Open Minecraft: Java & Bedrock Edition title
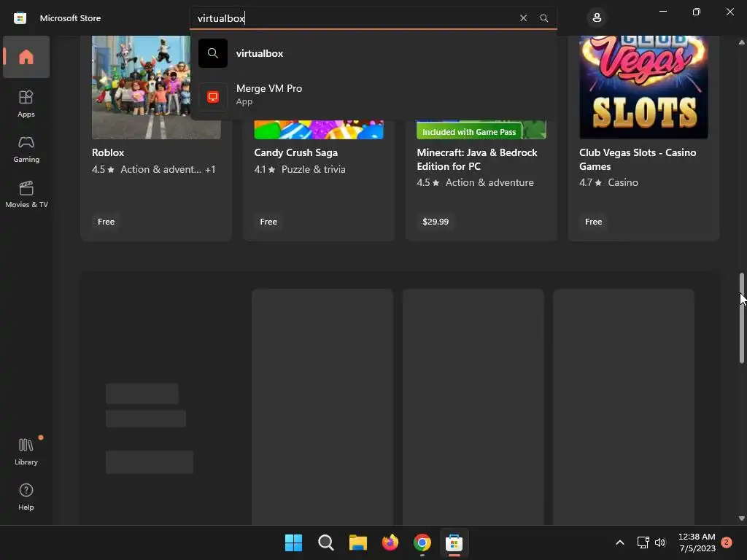Screen dimensions: 747x560 pyautogui.click(x=477, y=159)
